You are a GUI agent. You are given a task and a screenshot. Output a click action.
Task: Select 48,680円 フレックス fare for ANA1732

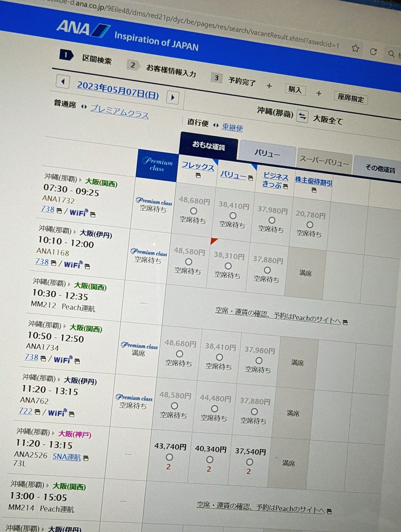(193, 211)
